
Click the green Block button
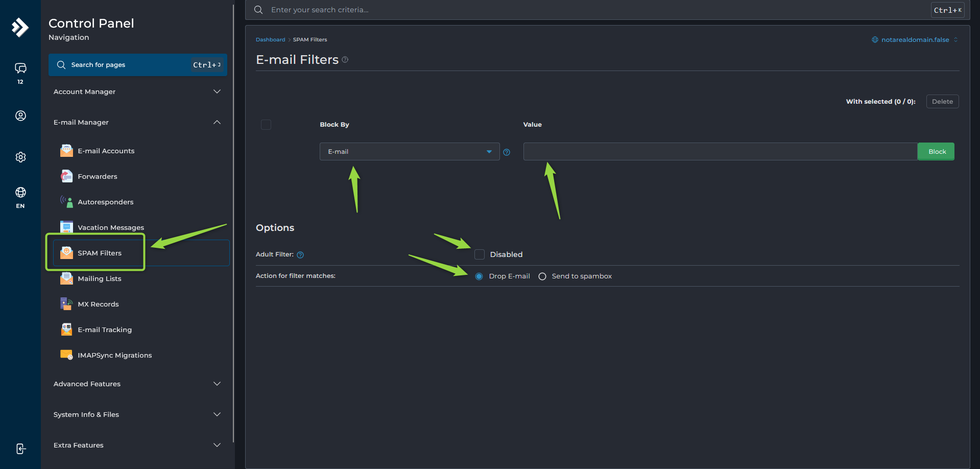(x=937, y=152)
